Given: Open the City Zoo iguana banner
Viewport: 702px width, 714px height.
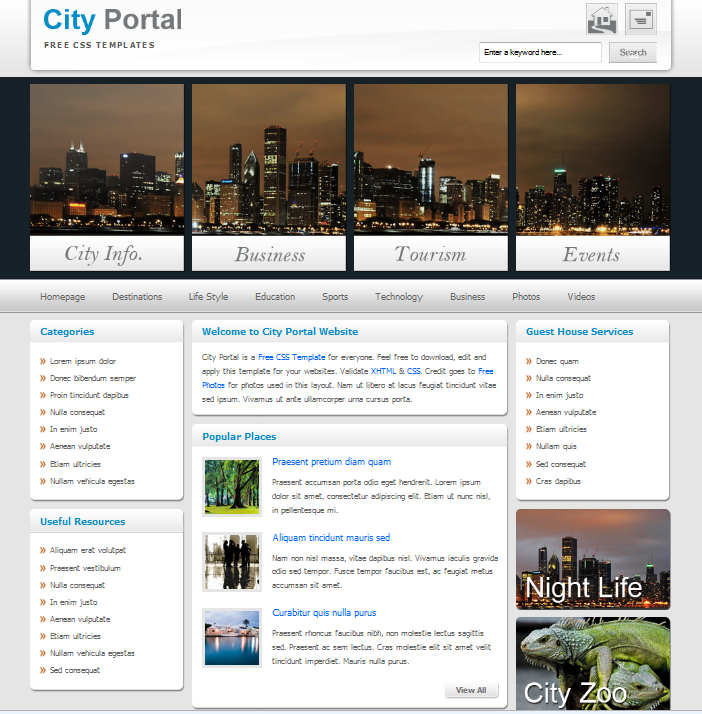Looking at the screenshot, I should (x=593, y=664).
